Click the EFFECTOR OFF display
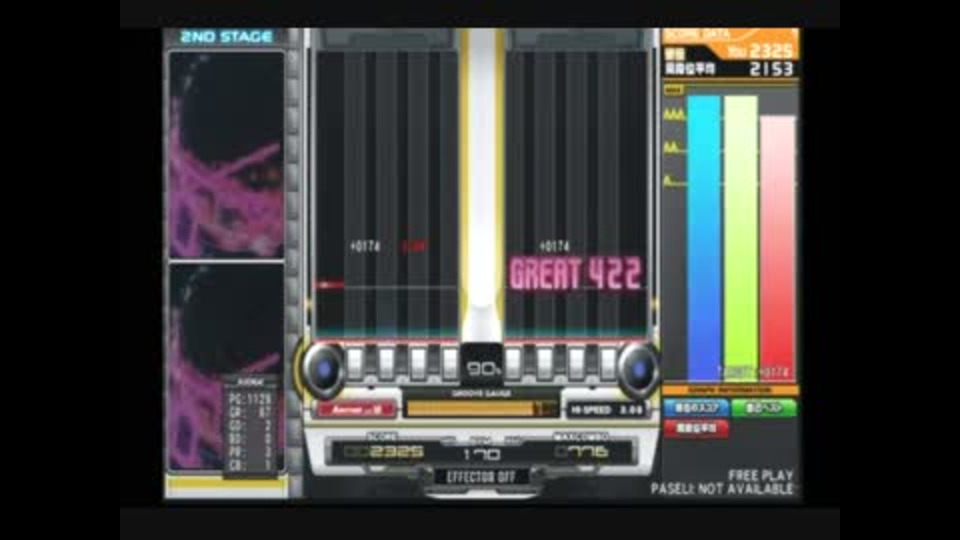The image size is (960, 540). coord(481,477)
